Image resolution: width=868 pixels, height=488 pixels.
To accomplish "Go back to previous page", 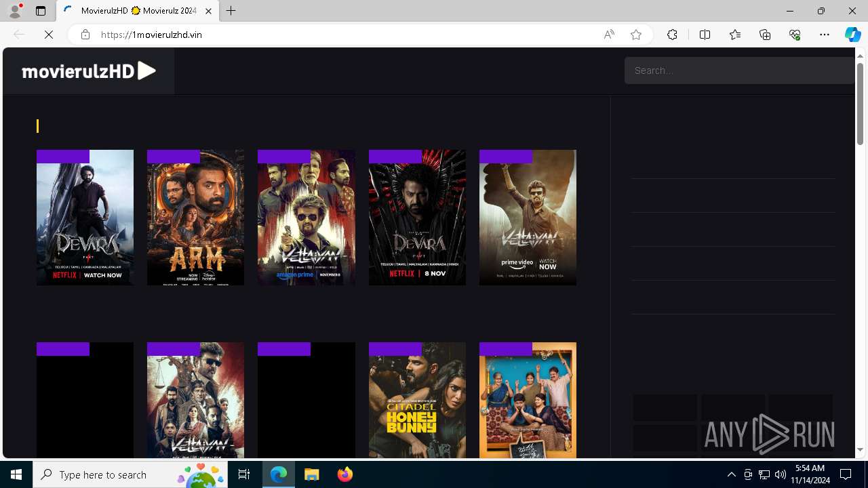I will (x=19, y=35).
